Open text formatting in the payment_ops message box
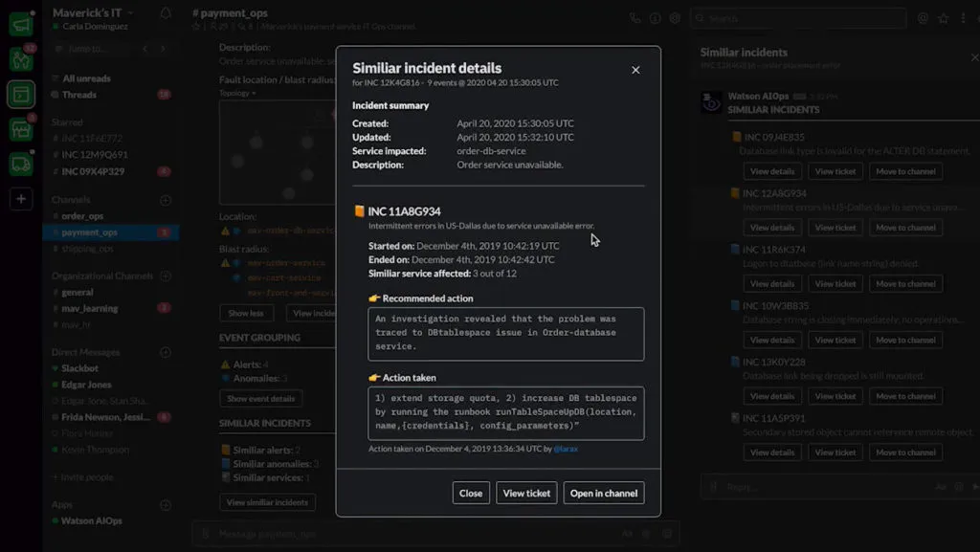This screenshot has height=552, width=980. click(628, 534)
